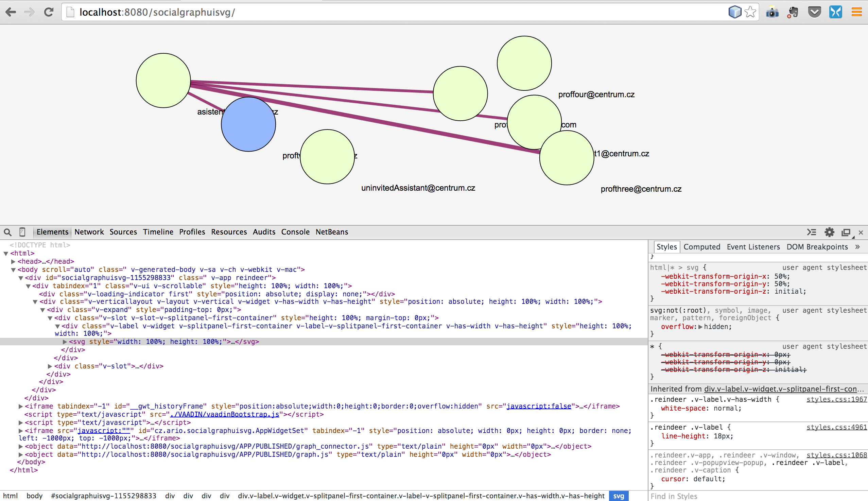
Task: Click the blue graph node circle
Action: 248,124
